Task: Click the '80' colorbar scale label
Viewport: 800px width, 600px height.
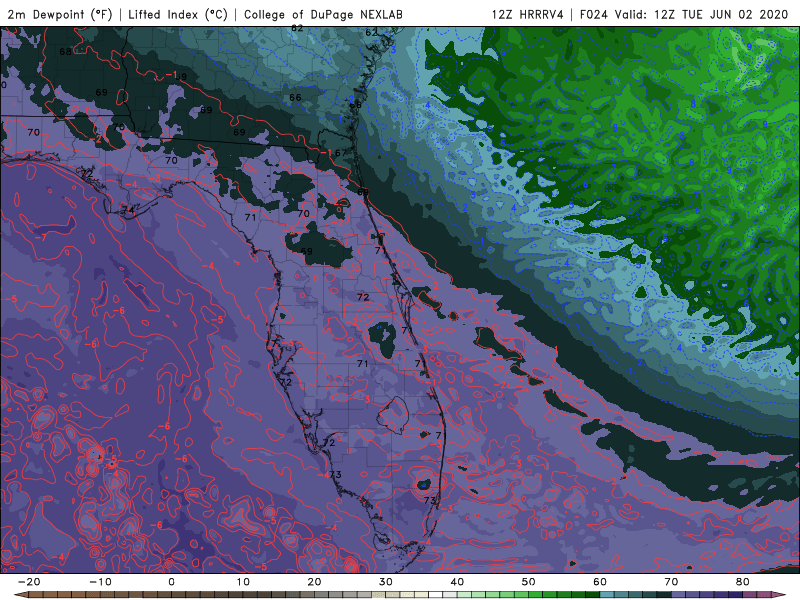Action: 743,582
